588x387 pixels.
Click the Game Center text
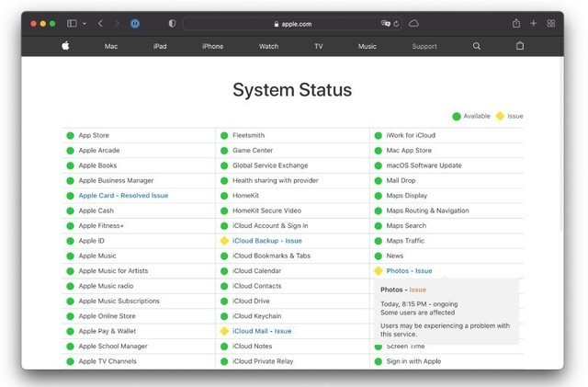[253, 150]
